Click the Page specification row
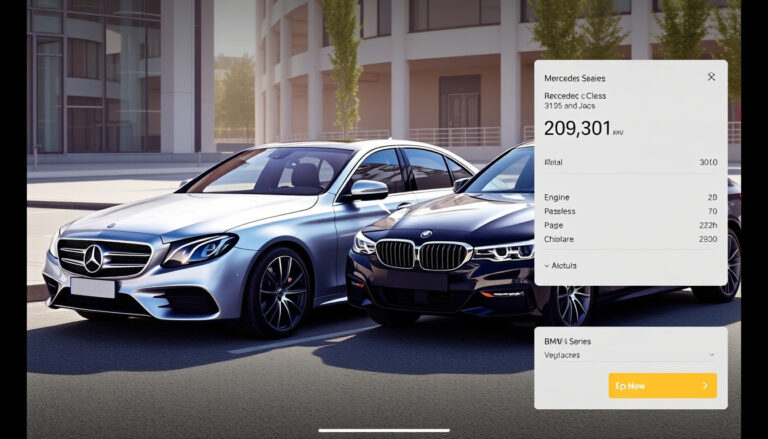The image size is (768, 439). click(631, 225)
